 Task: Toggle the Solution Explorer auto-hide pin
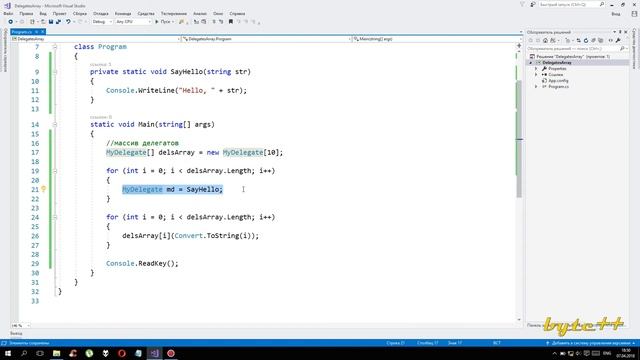point(620,32)
